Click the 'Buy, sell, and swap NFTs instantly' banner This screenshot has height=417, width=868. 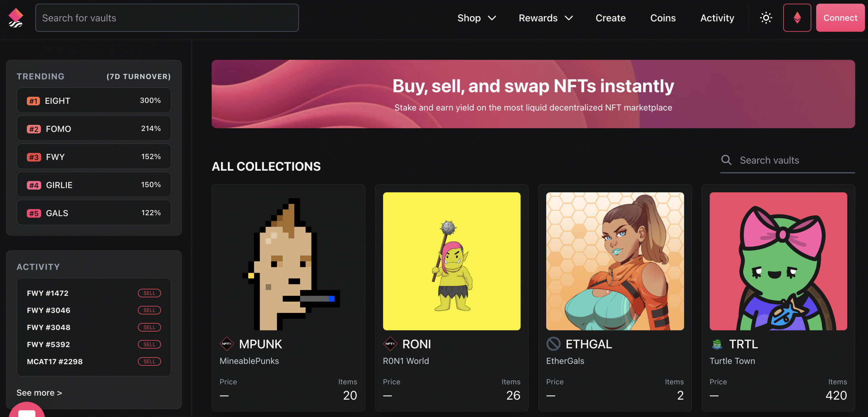pos(533,94)
